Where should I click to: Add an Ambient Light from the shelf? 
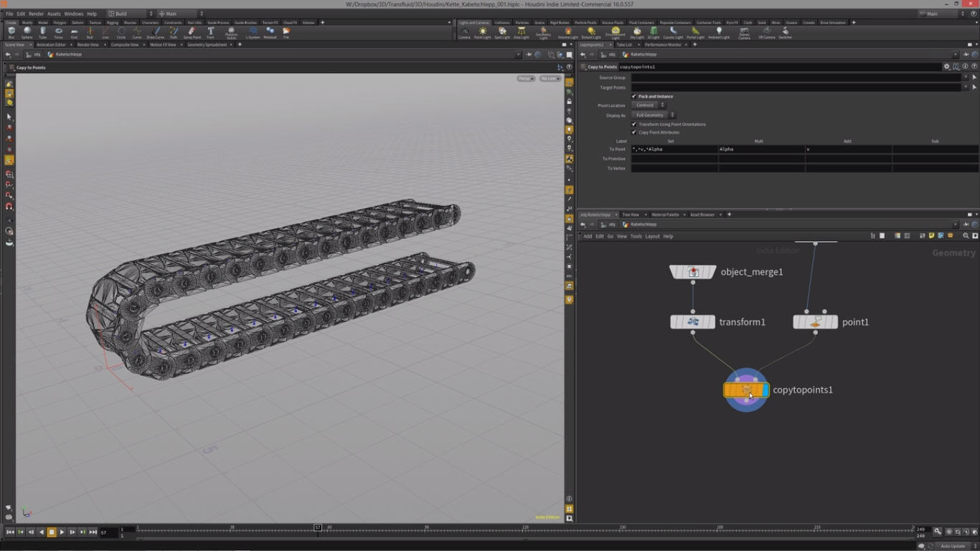[x=718, y=32]
